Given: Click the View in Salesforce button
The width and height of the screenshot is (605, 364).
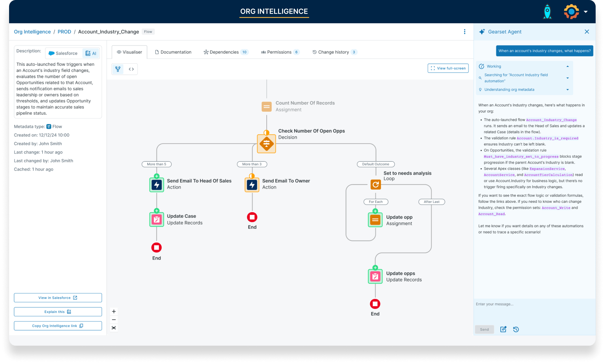Looking at the screenshot, I should coord(58,297).
